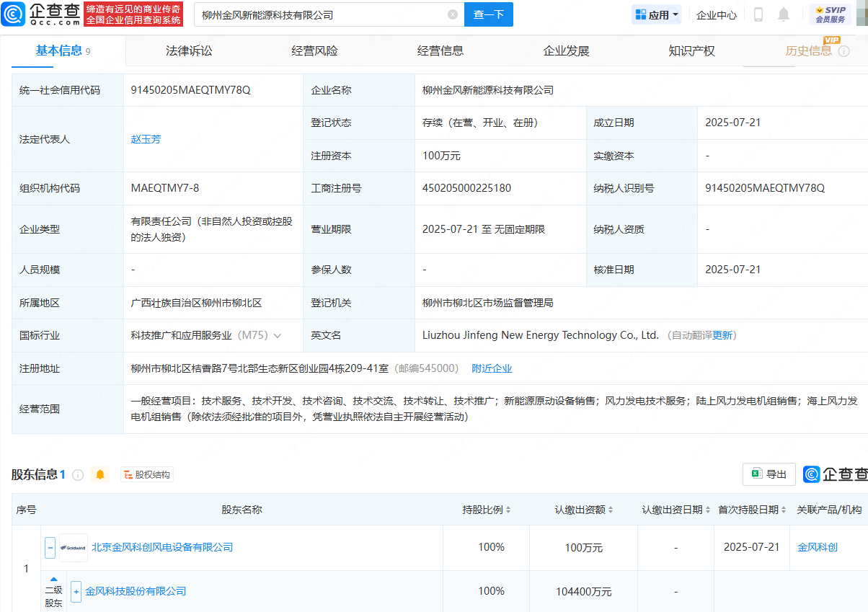Image resolution: width=868 pixels, height=612 pixels.
Task: Expand 金风科技股份有限公司 shareholder row
Action: 76,592
